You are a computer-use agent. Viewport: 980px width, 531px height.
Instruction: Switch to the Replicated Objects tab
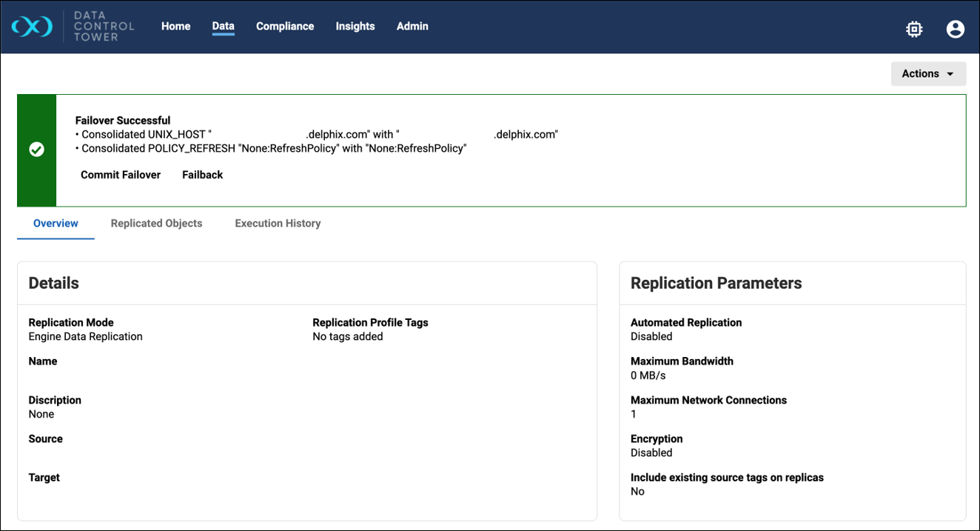(156, 223)
